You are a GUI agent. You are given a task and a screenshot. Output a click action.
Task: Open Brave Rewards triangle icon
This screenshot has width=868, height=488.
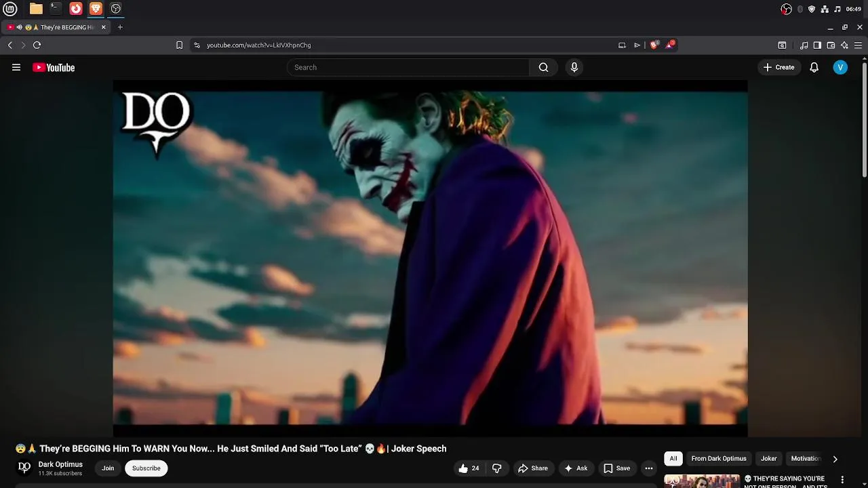click(x=670, y=45)
